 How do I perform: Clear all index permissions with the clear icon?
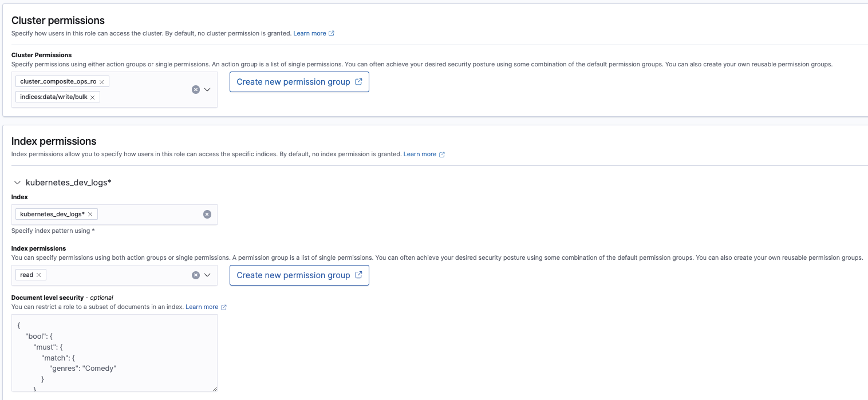(196, 275)
